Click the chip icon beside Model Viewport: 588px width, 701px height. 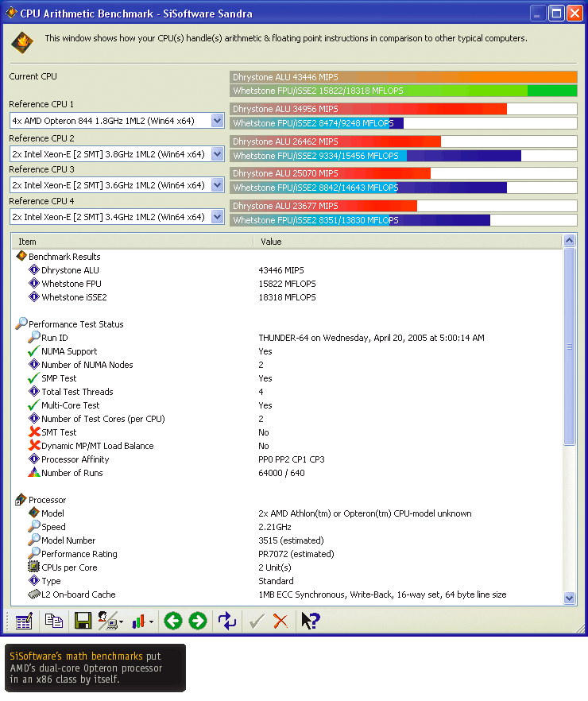point(34,513)
